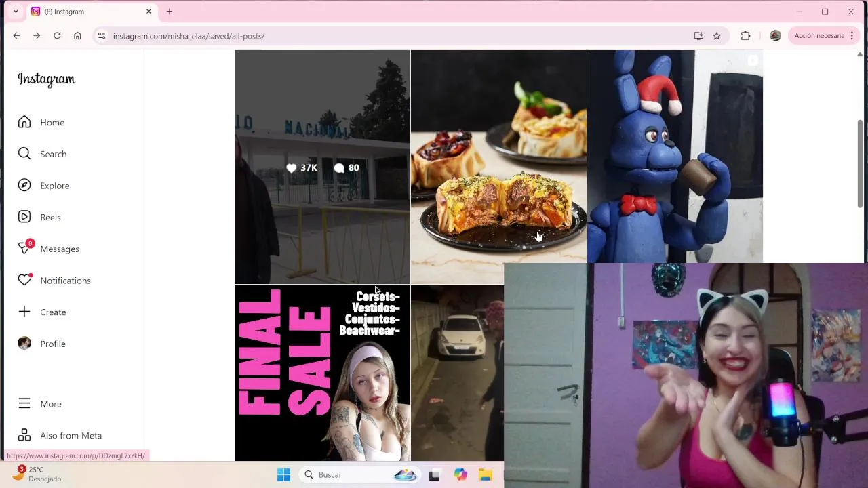Open Messages icon with the 8 badge
Image resolution: width=868 pixels, height=488 pixels.
(26, 248)
